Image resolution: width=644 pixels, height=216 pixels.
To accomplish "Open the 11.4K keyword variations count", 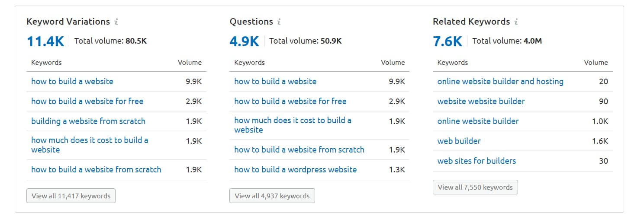I will point(45,41).
